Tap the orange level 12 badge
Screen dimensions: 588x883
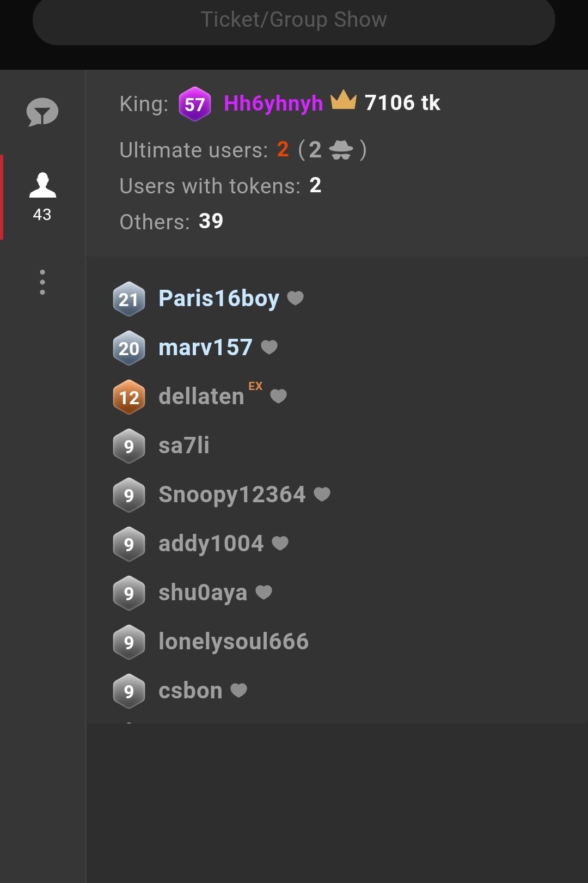tap(129, 397)
